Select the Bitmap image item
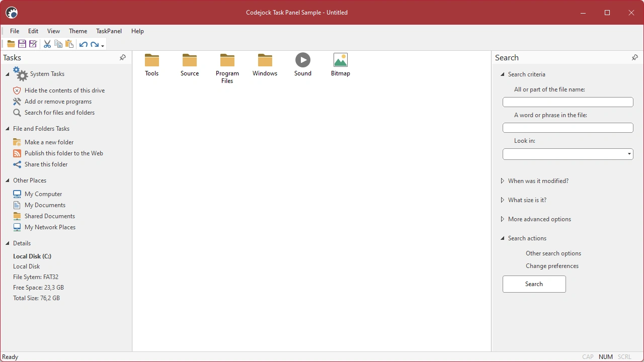644x362 pixels. point(341,65)
